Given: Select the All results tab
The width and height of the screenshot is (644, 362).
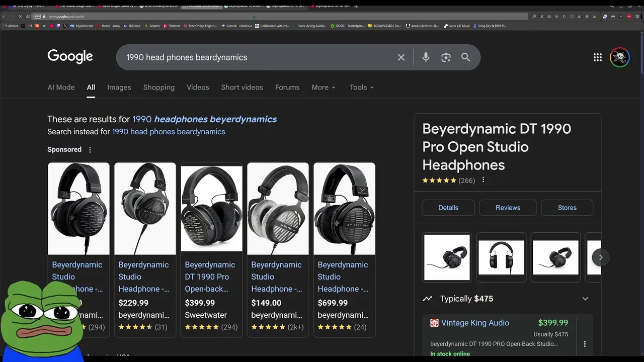Looking at the screenshot, I should tap(91, 87).
